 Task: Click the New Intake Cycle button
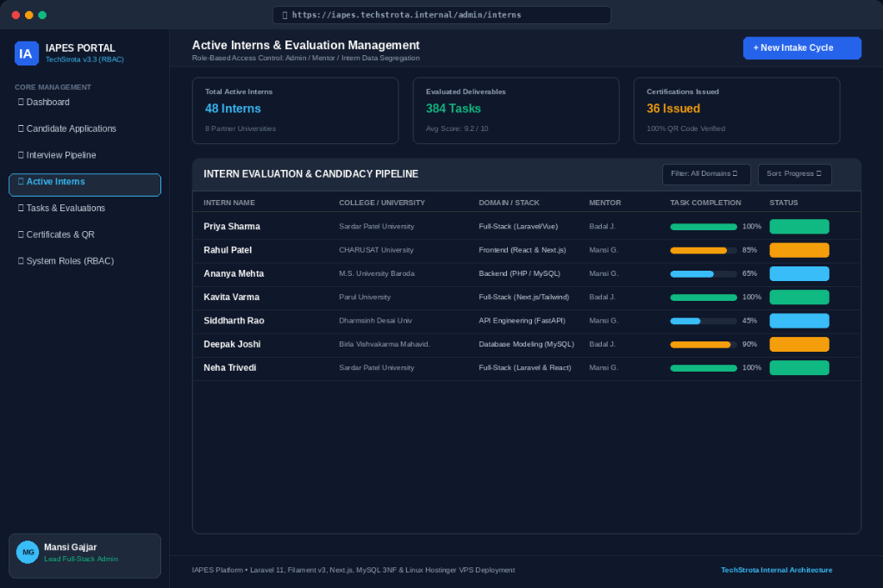coord(802,48)
